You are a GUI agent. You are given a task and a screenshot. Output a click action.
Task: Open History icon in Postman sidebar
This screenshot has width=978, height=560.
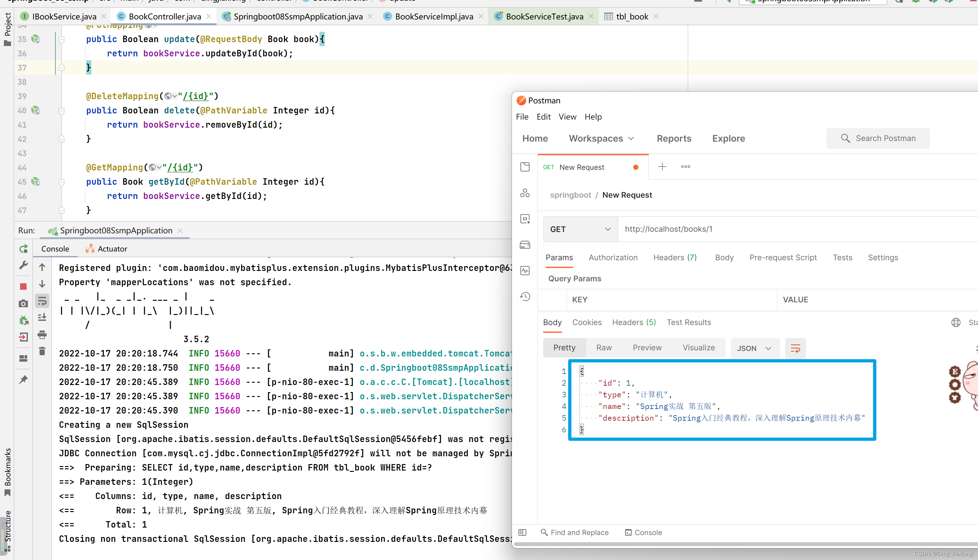525,297
